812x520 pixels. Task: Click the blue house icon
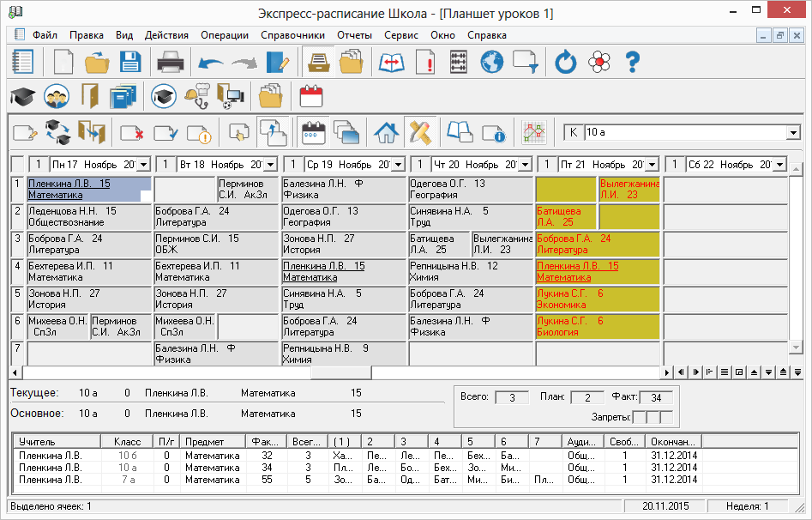[387, 132]
